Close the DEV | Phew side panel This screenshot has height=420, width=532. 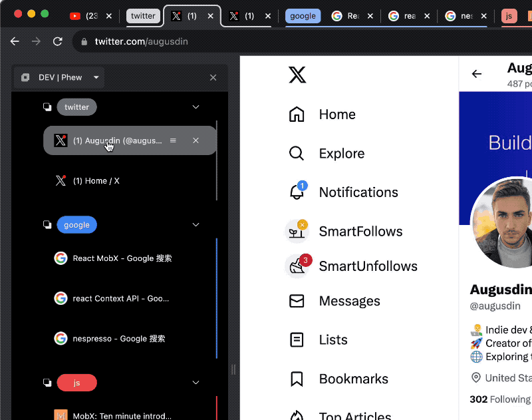(x=213, y=78)
